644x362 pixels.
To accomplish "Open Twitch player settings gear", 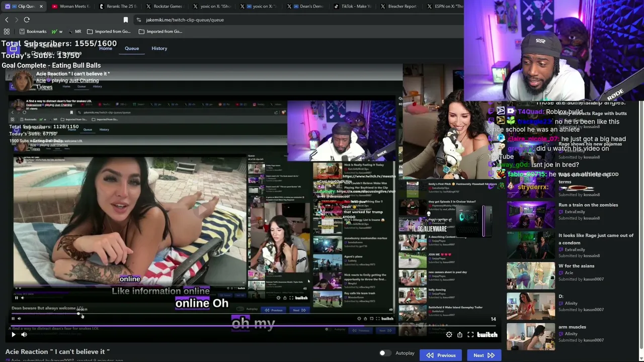I will [449, 334].
